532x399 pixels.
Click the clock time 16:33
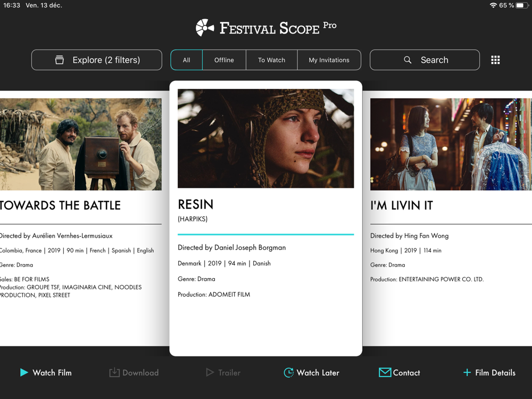pyautogui.click(x=12, y=5)
